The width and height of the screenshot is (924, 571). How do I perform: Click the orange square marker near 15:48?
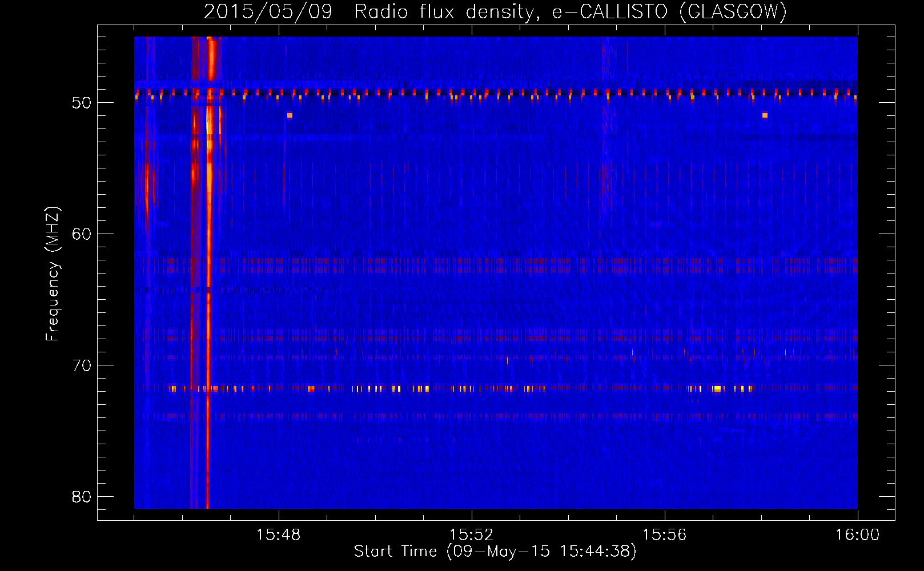point(290,115)
